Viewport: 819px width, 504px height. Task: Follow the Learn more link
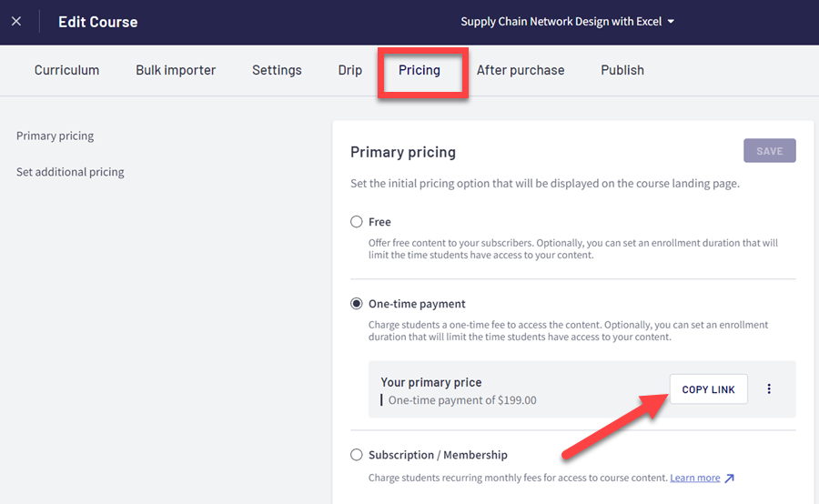pos(695,479)
